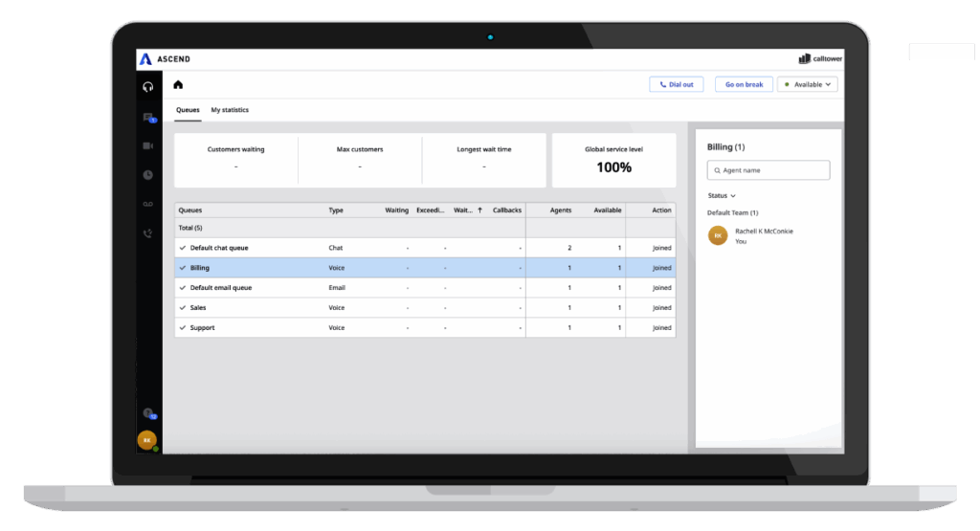Image resolution: width=980 pixels, height=531 pixels.
Task: Select the Queues tab
Action: tap(188, 110)
